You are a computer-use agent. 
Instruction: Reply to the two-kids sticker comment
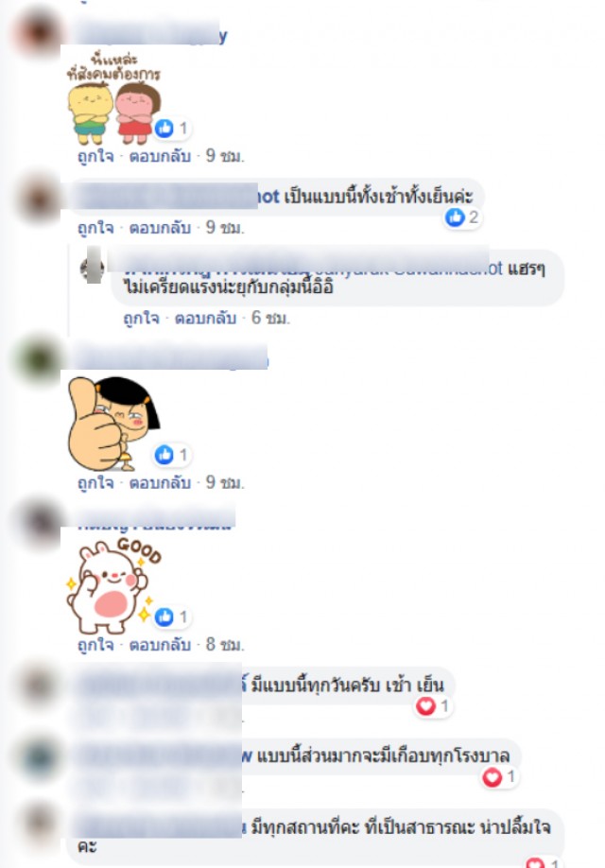click(160, 156)
